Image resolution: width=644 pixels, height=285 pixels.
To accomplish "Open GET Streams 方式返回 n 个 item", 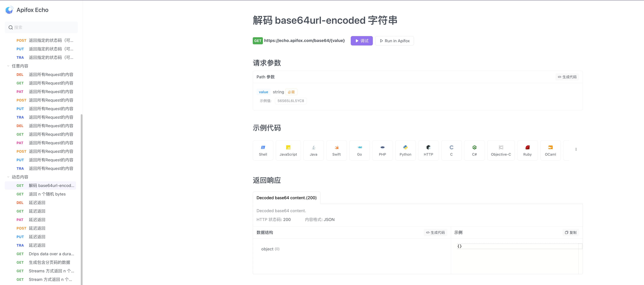I will click(x=41, y=271).
